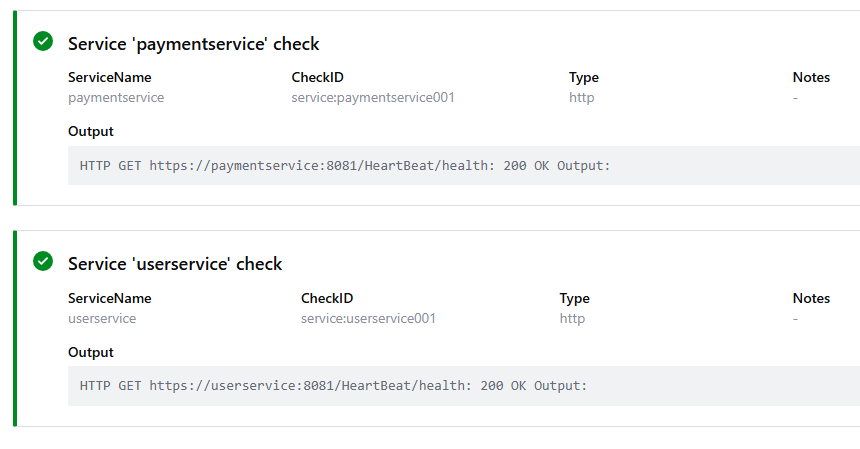This screenshot has width=860, height=449.
Task: Click the green passing icon for userservice check
Action: coord(43,261)
